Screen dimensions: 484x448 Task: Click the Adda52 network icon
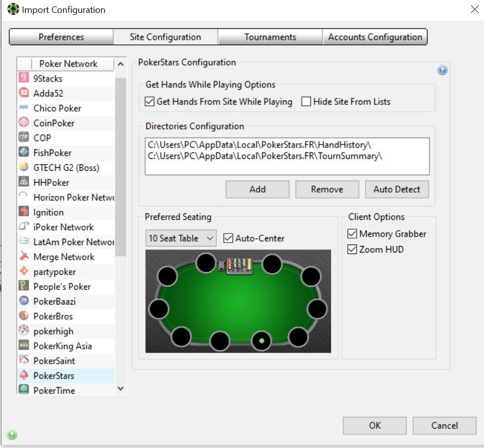click(x=24, y=93)
